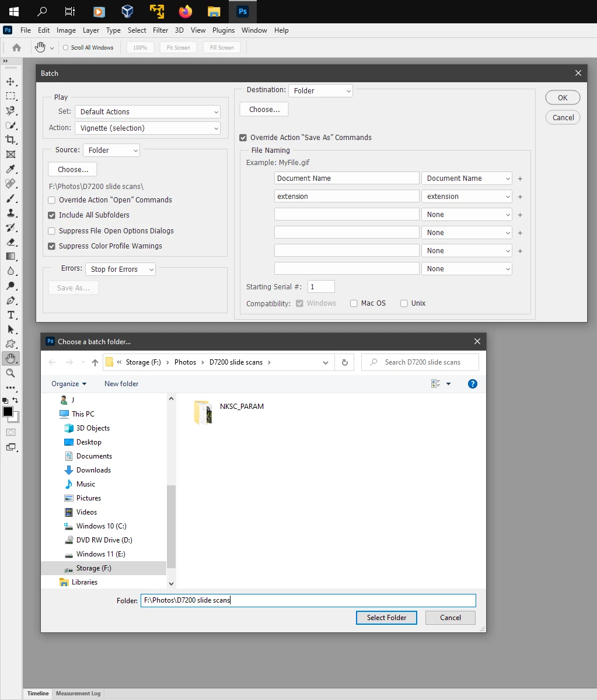Screen dimensions: 597x700
Task: Open the Action dropdown showing Vignette (selection)
Action: (148, 128)
